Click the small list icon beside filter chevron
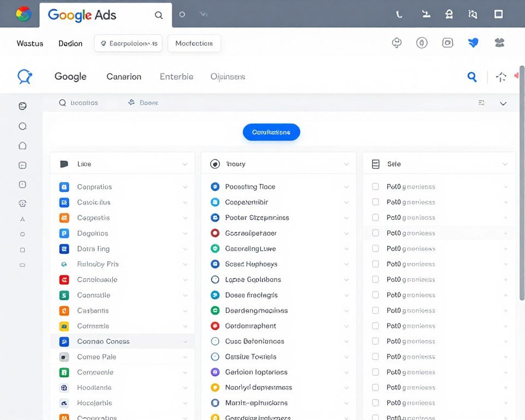This screenshot has width=525, height=420. point(481,102)
